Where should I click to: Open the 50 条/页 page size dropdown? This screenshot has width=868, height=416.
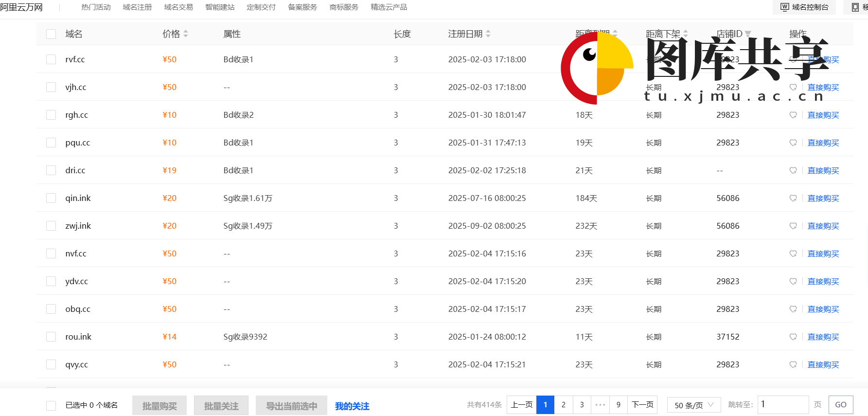[x=693, y=405]
